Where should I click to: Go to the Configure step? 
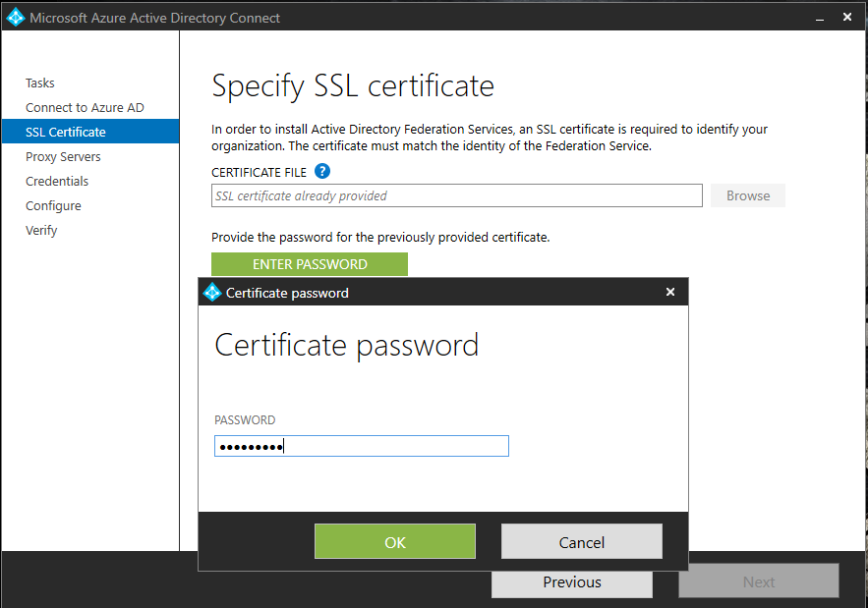[x=53, y=205]
